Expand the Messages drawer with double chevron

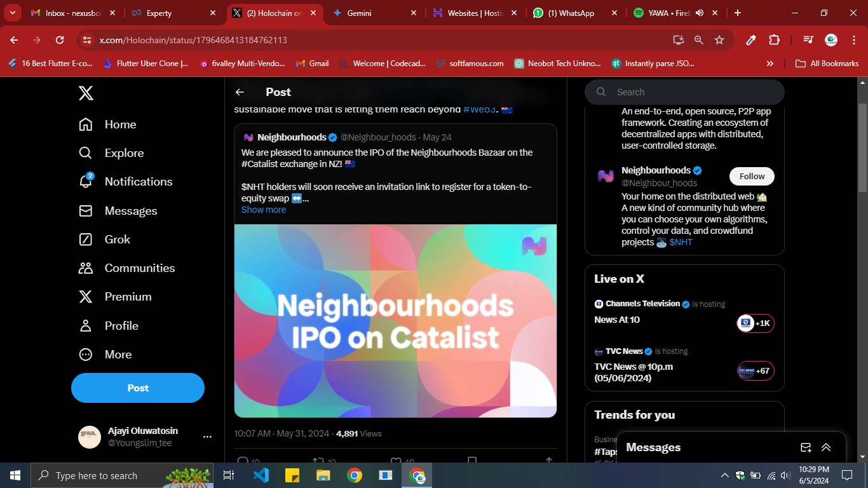826,447
